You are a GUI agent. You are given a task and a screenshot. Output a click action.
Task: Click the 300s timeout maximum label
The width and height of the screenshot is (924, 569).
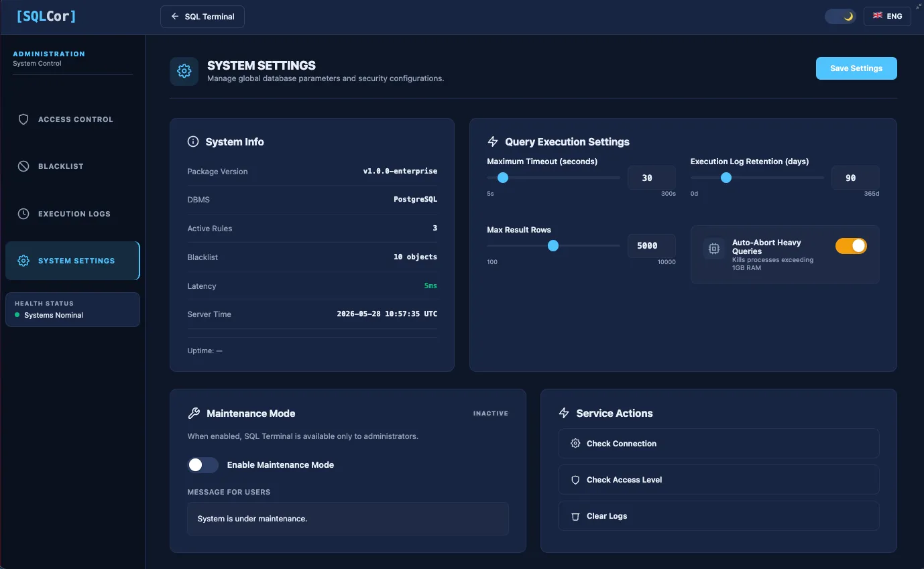pos(669,194)
